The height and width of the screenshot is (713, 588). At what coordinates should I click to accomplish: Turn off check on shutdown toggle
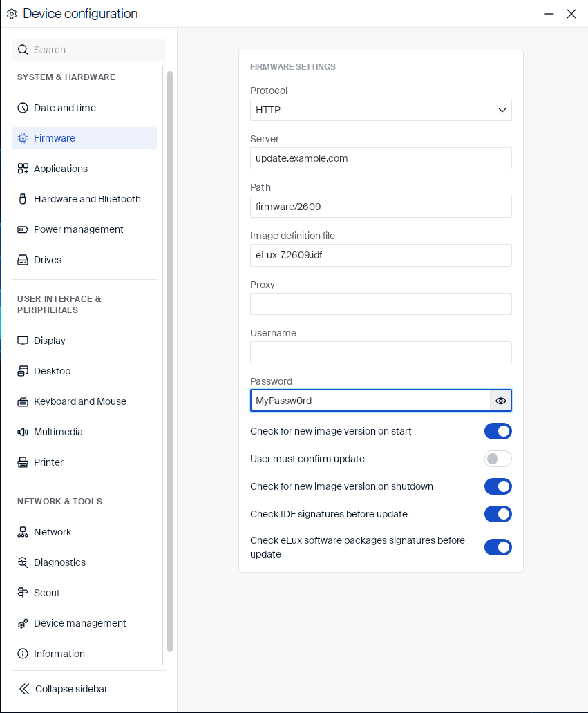tap(498, 486)
